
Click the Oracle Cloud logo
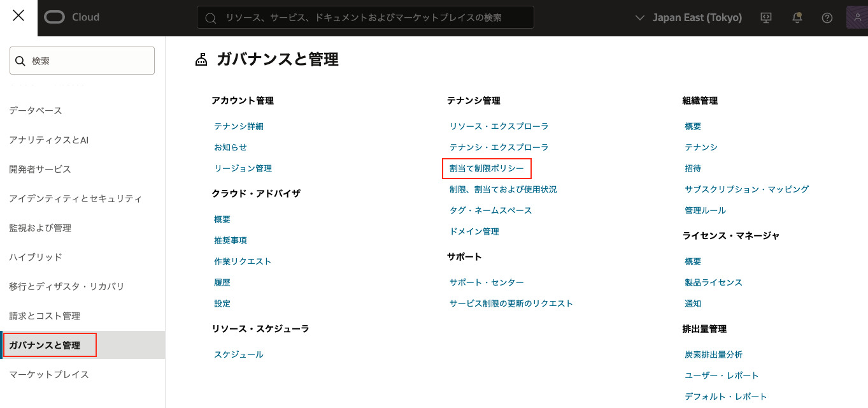click(72, 17)
